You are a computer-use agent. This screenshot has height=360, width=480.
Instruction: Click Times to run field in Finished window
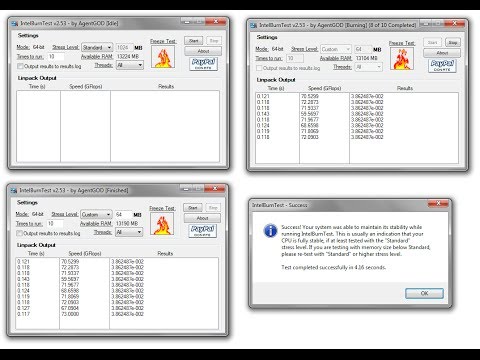click(x=55, y=224)
